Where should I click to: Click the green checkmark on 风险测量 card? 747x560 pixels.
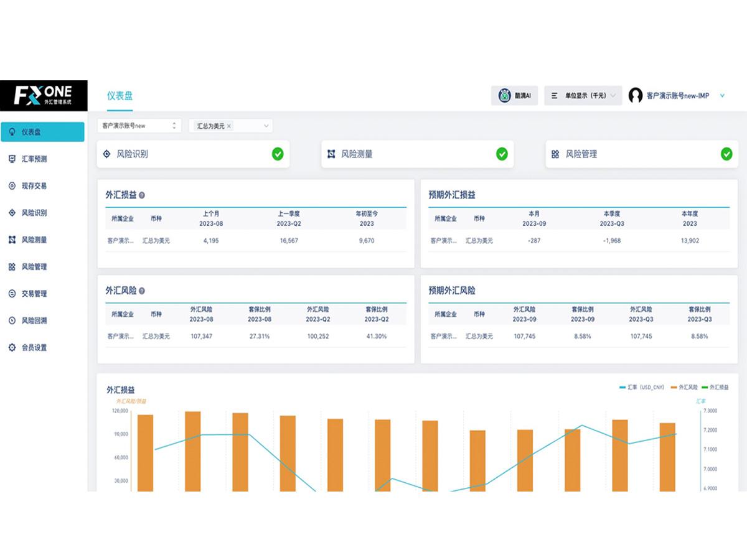pos(502,154)
